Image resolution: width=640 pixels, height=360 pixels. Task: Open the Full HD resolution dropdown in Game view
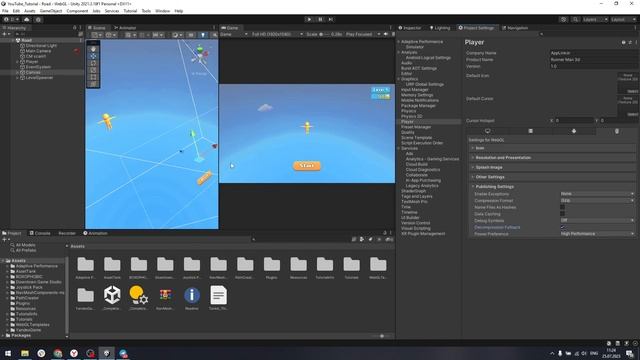[x=277, y=35]
